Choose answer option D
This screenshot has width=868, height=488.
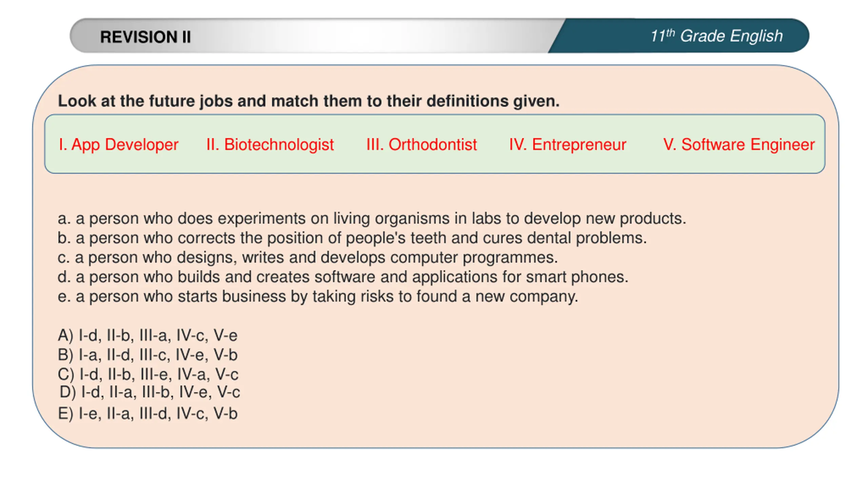(x=150, y=392)
